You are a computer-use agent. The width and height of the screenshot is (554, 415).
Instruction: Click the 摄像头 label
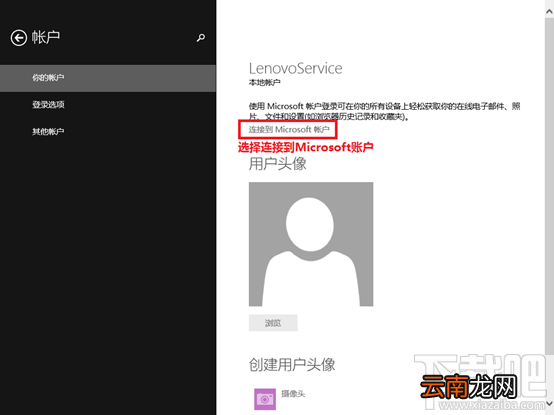[293, 393]
